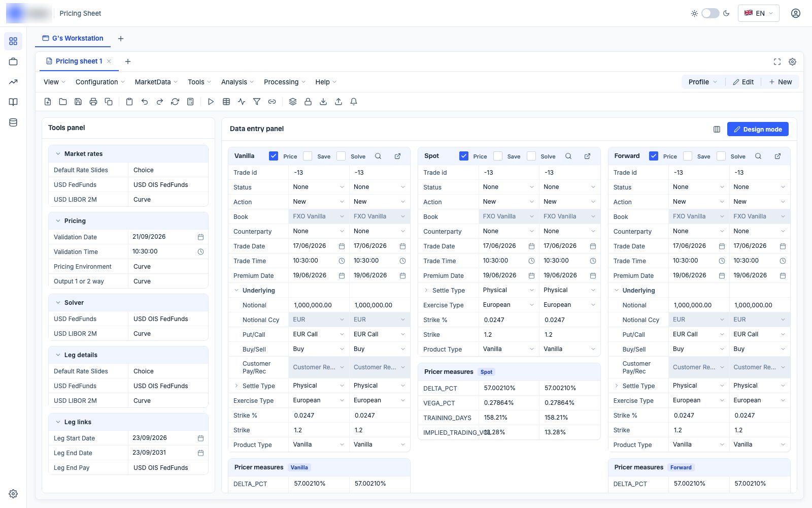Uncheck the Forward Price checkbox
Image resolution: width=812 pixels, height=508 pixels.
click(654, 156)
